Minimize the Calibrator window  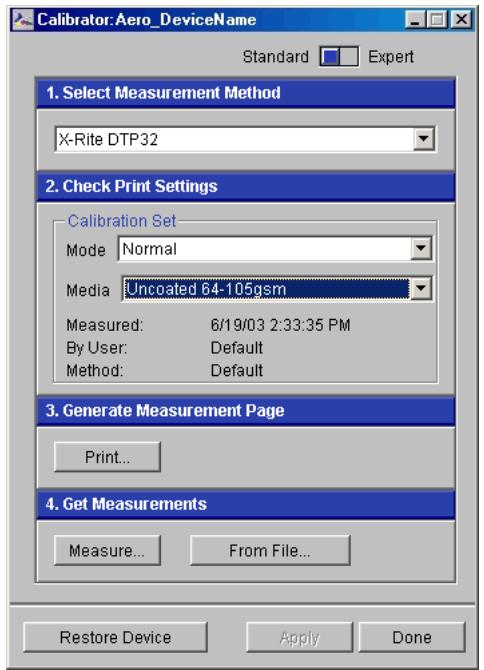(415, 20)
